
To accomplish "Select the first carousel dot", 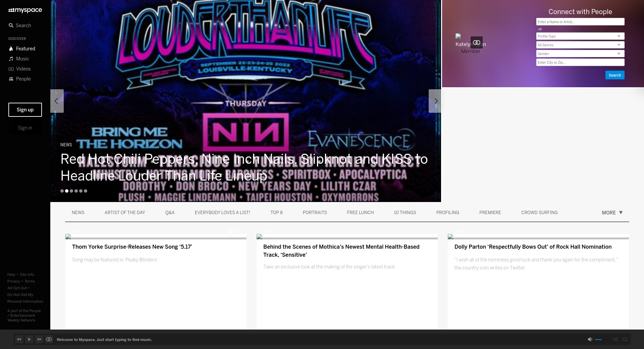I will coord(62,191).
